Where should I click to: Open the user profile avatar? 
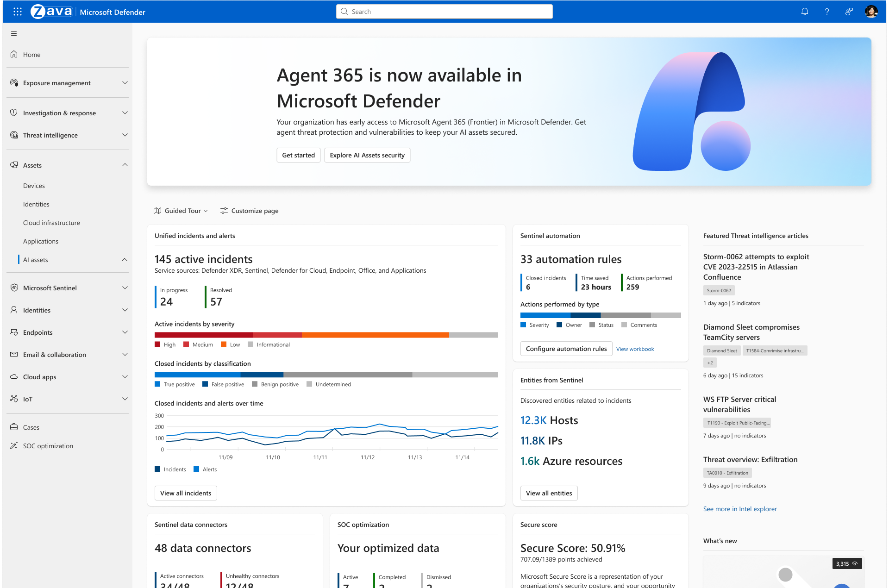pyautogui.click(x=871, y=12)
